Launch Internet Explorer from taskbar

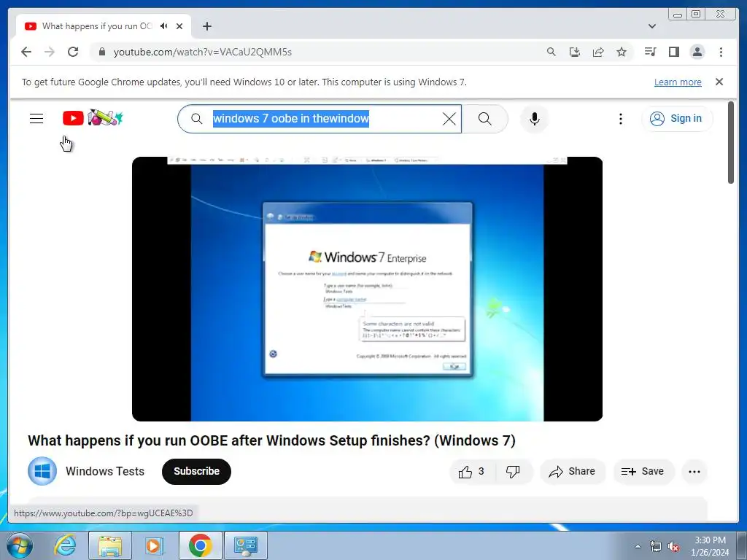pyautogui.click(x=65, y=545)
